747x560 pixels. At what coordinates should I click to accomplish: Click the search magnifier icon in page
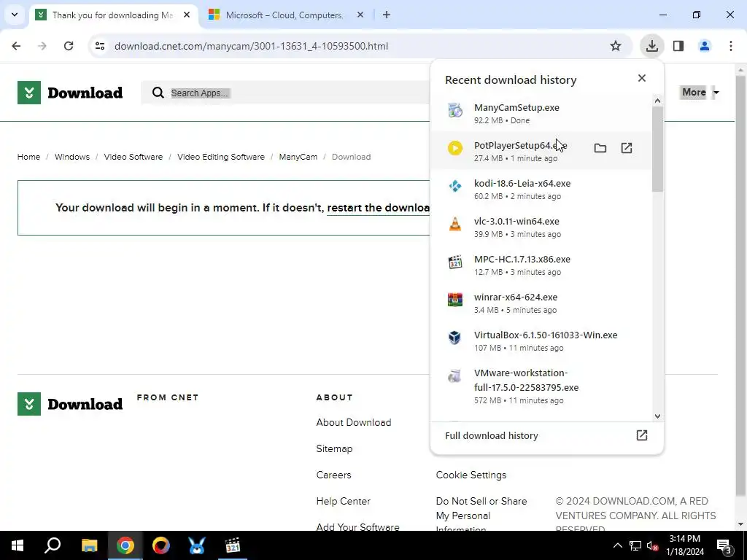pos(158,93)
